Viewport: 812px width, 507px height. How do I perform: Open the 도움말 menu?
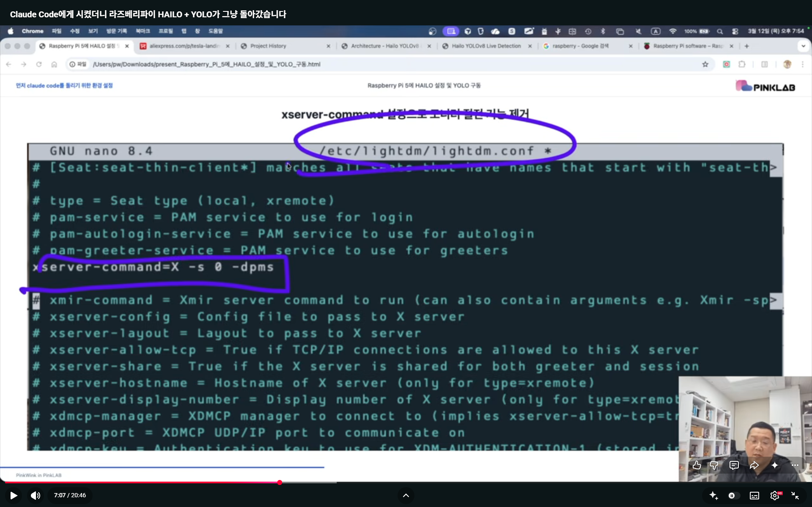pyautogui.click(x=216, y=31)
